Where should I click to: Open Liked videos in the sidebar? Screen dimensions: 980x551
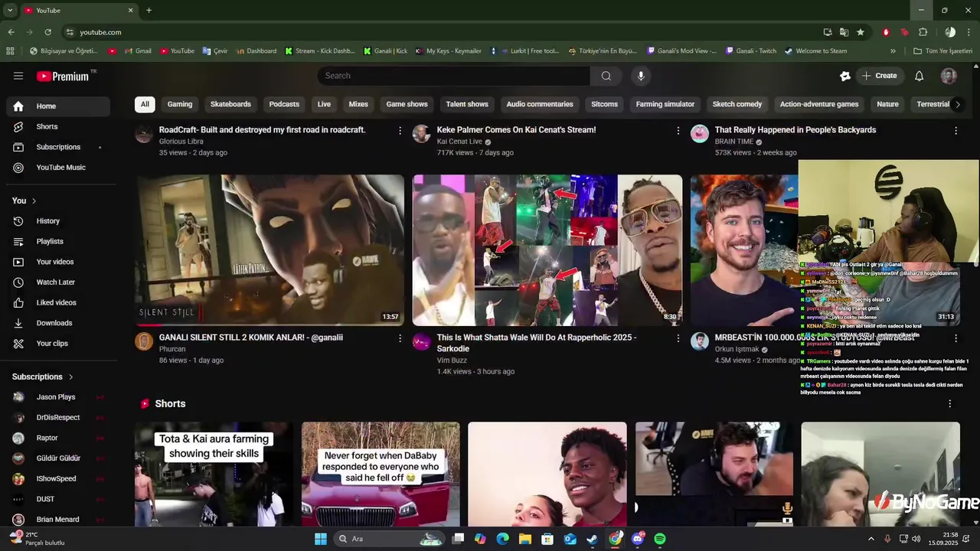(x=58, y=302)
